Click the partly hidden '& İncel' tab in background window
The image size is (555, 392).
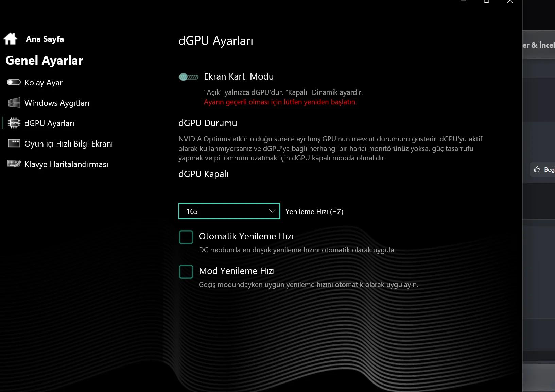[x=539, y=45]
